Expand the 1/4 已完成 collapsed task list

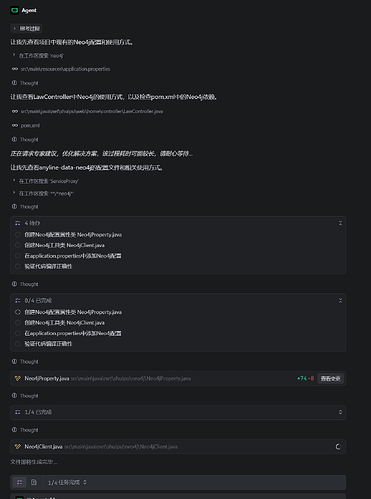coord(178,412)
